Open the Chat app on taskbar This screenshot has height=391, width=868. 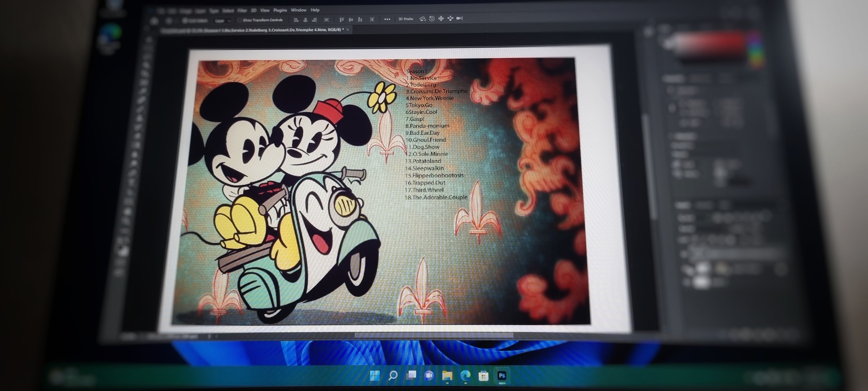point(429,375)
